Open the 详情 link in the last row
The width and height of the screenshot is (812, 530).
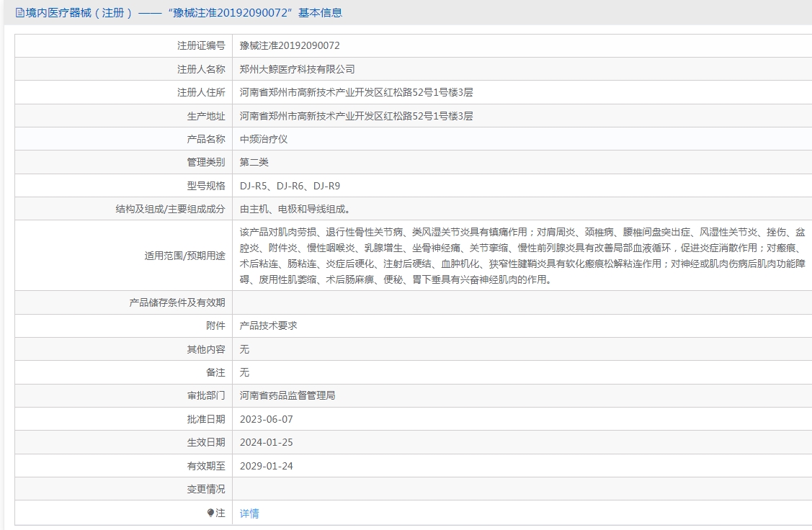[249, 513]
